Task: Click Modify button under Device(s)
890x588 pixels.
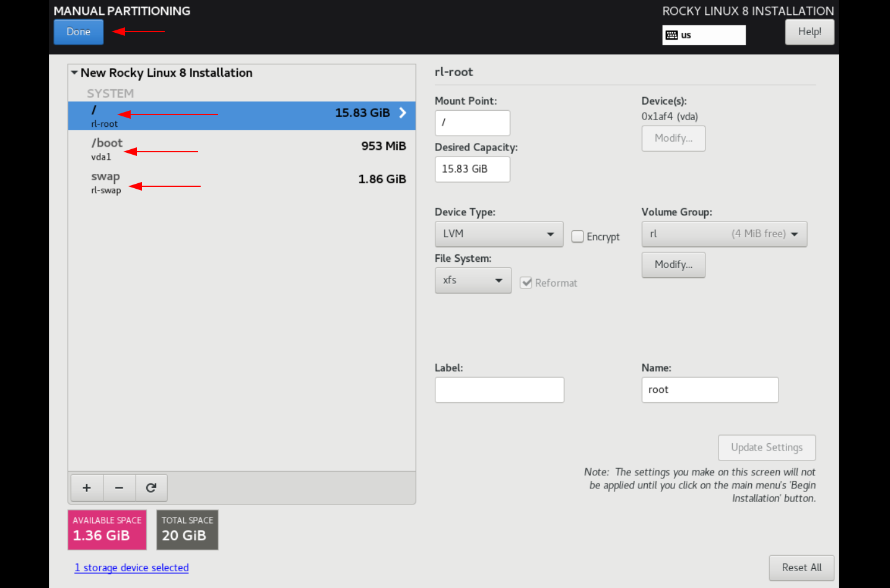Action: point(673,138)
